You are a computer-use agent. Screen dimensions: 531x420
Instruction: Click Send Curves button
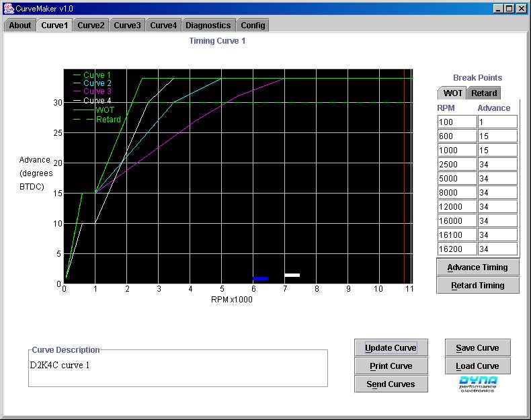(x=391, y=384)
